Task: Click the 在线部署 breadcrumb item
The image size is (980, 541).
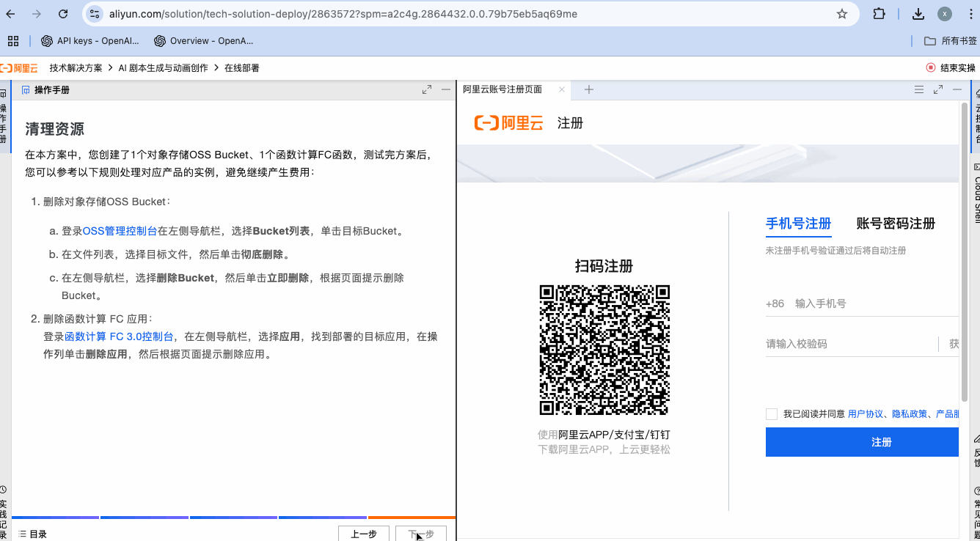Action: pyautogui.click(x=242, y=68)
